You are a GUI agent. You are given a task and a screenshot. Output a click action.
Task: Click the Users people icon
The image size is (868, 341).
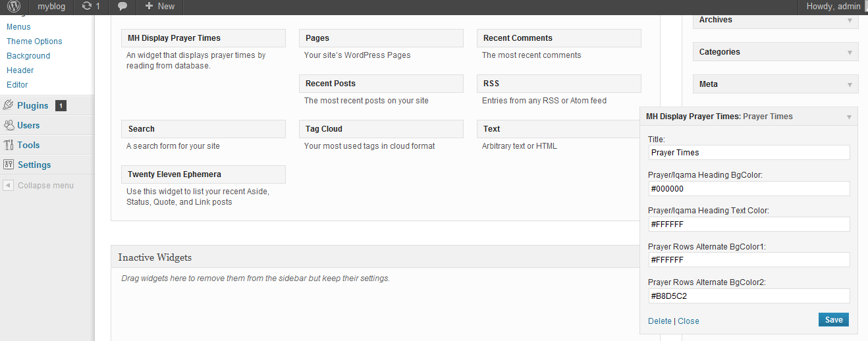(x=9, y=125)
